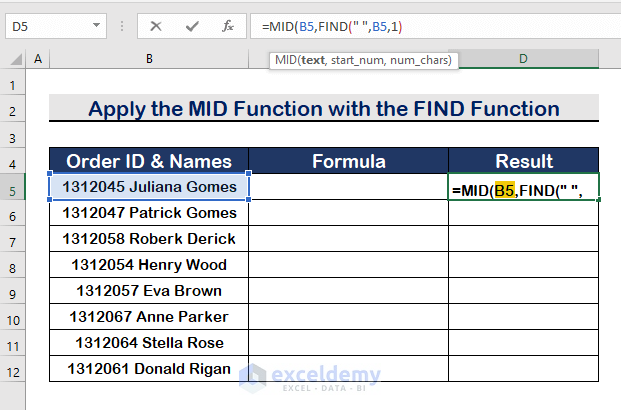Image resolution: width=621 pixels, height=410 pixels.
Task: Select cell '1312047 Patrick Gomes'
Action: 149,213
